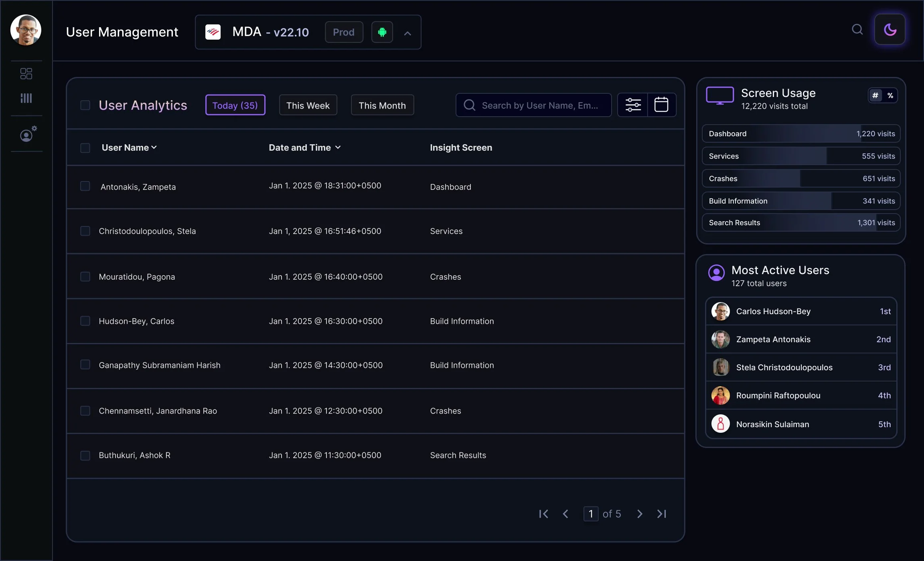Open the calendar date picker icon
This screenshot has height=561, width=924.
[x=661, y=105]
